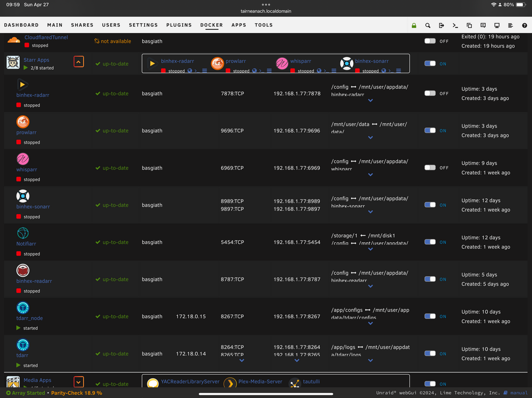Click the Notifiarr container name
The image size is (532, 398).
(x=26, y=244)
